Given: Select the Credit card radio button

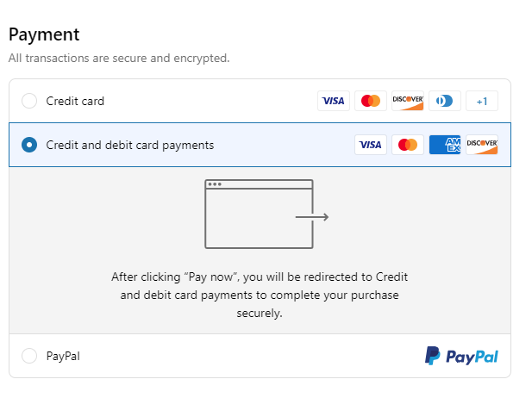Looking at the screenshot, I should (x=29, y=101).
